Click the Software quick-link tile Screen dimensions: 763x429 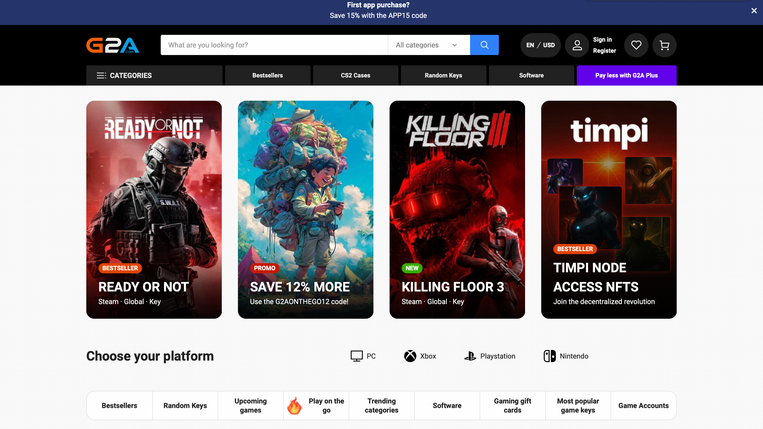(x=447, y=405)
